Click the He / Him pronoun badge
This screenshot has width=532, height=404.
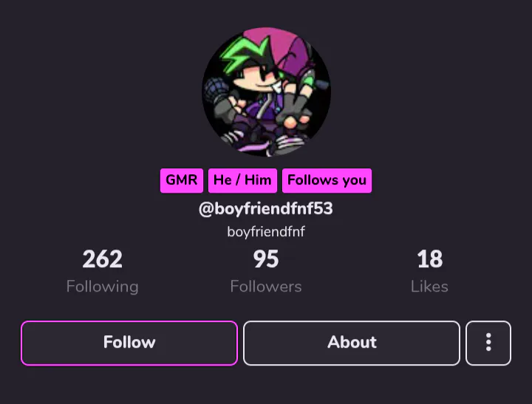click(242, 180)
